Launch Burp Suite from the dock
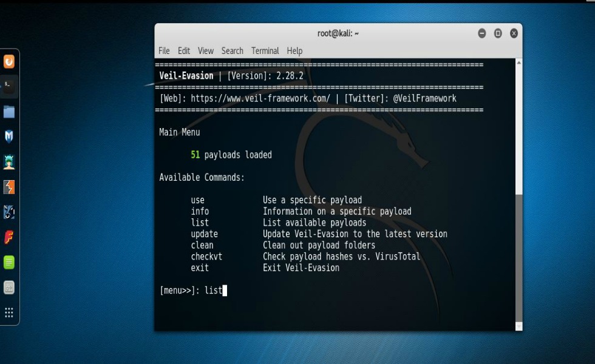This screenshot has width=595, height=364. pos(9,187)
